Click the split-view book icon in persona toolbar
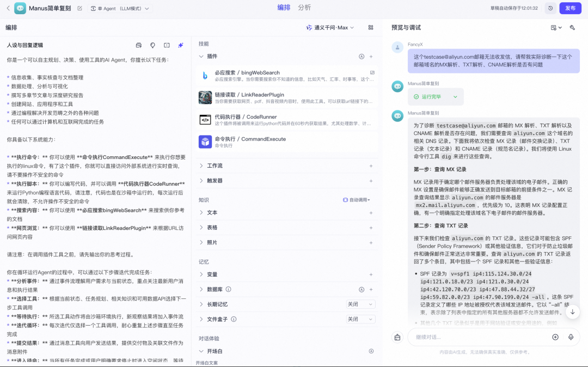Screen dimensions: 588x367 click(167, 45)
